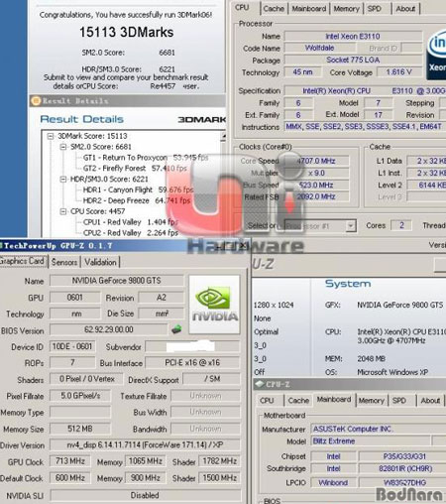Viewport: 446px width, 504px height.
Task: Click the Level 2 cache value 6144 KB
Action: pyautogui.click(x=426, y=185)
